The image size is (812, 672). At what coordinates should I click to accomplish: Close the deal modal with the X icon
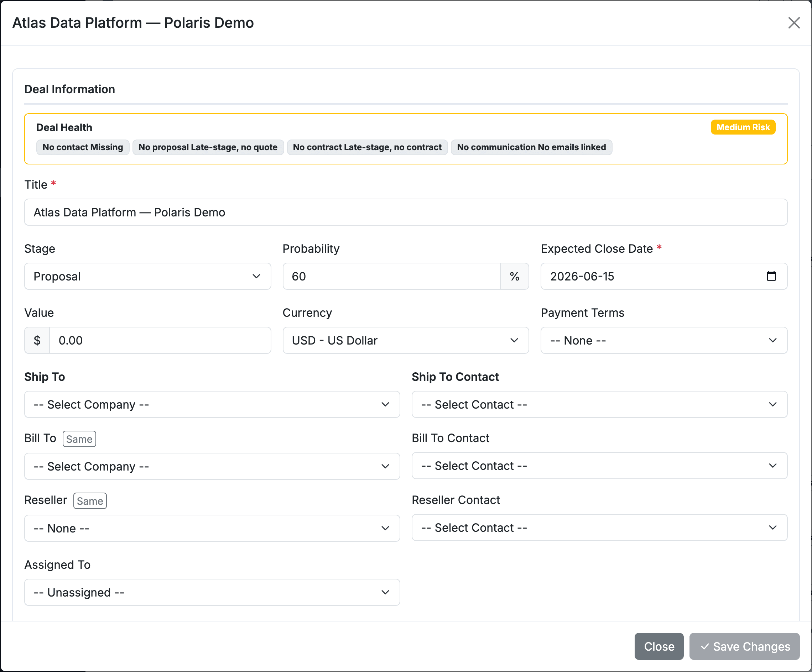794,23
